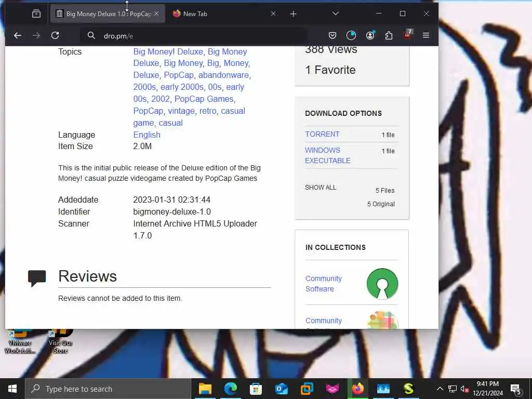Open the retro topic link
This screenshot has width=532, height=399.
click(x=208, y=111)
